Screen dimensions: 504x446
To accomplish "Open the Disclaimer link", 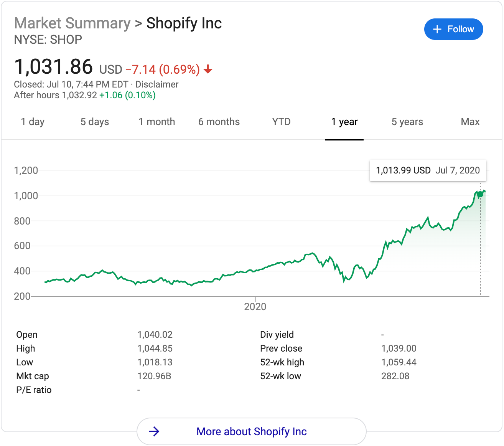I will pos(157,84).
